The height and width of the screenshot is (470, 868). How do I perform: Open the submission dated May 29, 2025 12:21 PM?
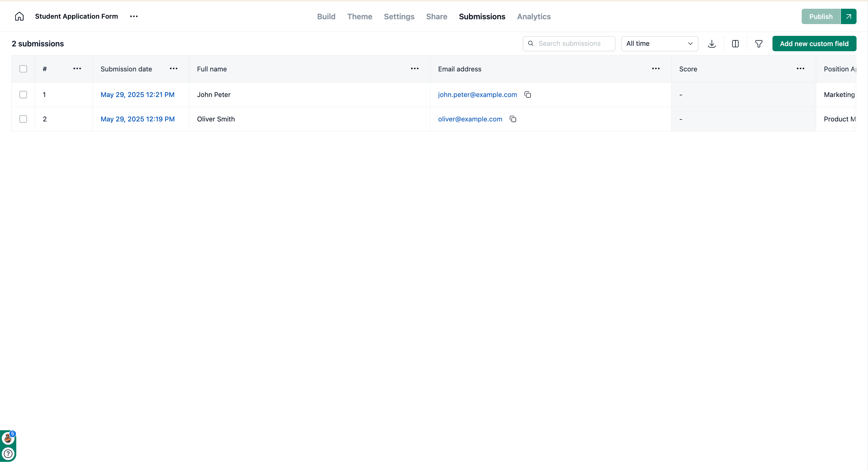137,95
